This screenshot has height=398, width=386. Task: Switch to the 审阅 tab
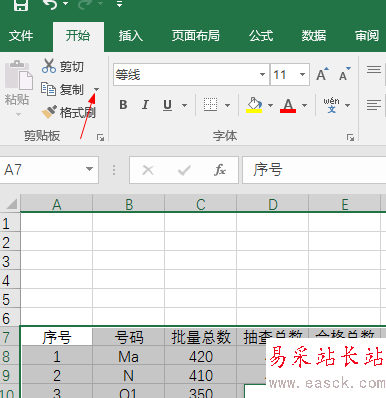coord(367,36)
